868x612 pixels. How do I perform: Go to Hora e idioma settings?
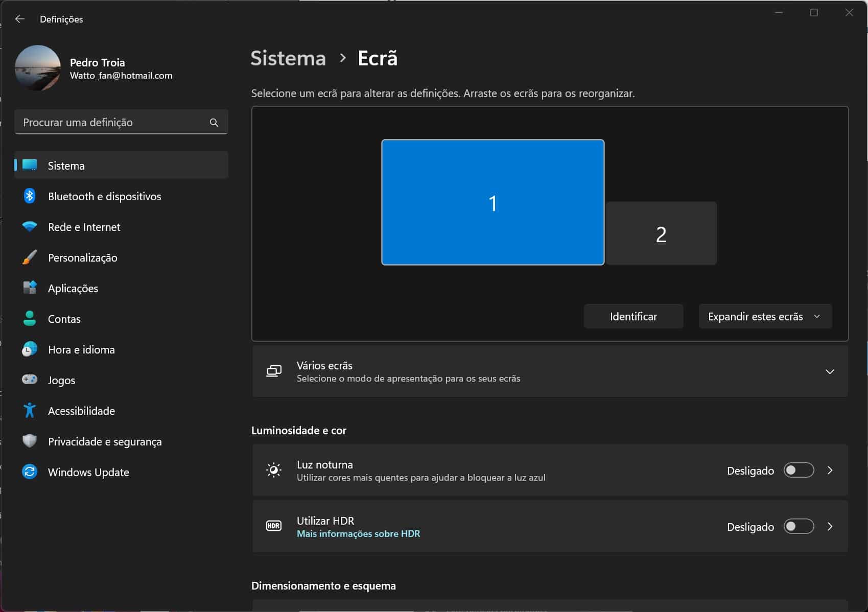pyautogui.click(x=81, y=349)
